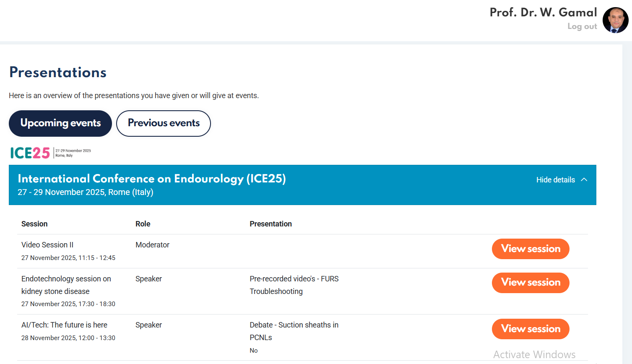Click the Session column header
The height and width of the screenshot is (364, 632).
(34, 224)
